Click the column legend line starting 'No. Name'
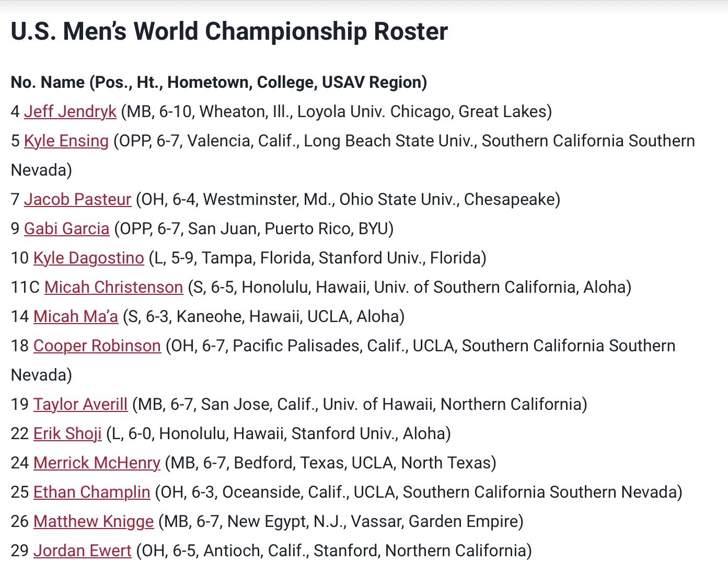Viewport: 728px width, 585px height. pyautogui.click(x=219, y=82)
